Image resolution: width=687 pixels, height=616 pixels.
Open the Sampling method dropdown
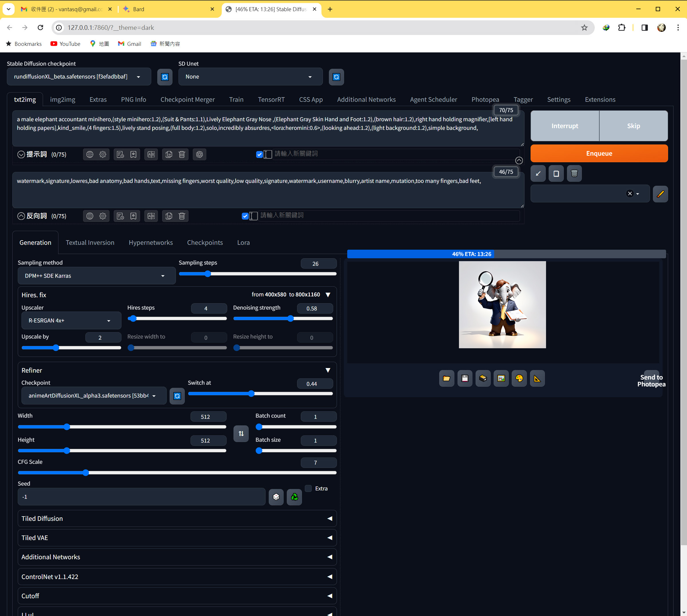(x=96, y=276)
